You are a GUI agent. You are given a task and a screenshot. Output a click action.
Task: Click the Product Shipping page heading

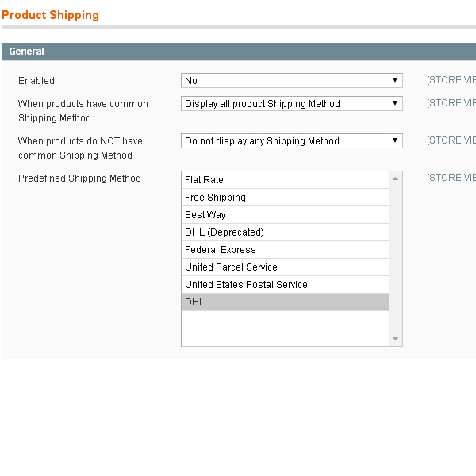click(x=51, y=15)
